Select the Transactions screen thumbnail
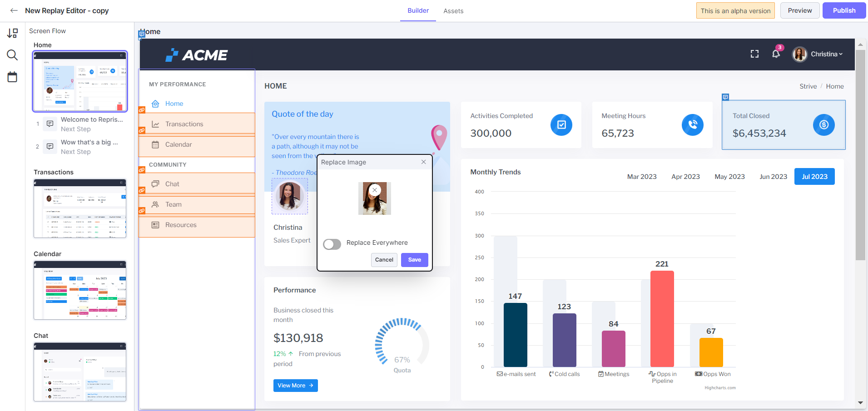Viewport: 868px width, 411px height. [80, 208]
